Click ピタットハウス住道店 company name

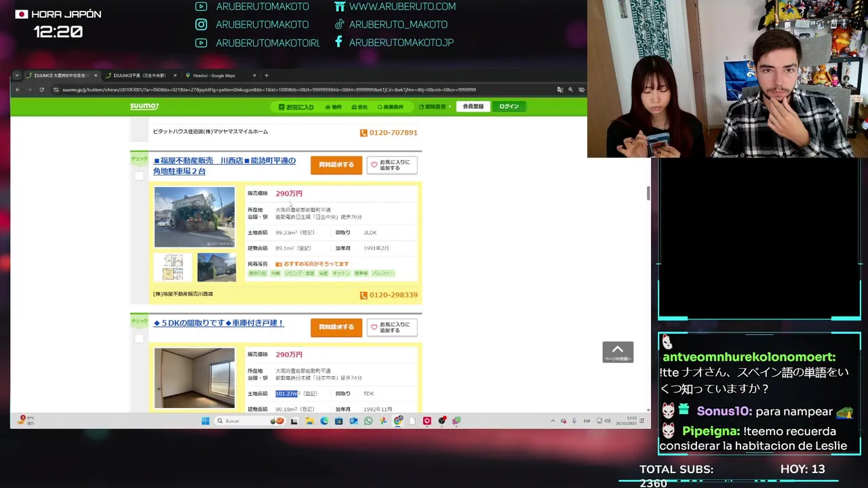click(x=210, y=131)
